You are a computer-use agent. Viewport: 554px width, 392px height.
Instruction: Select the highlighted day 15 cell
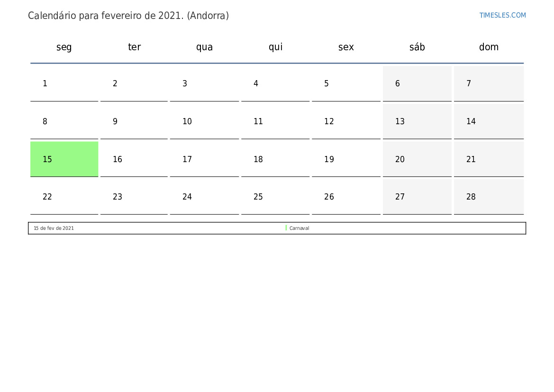point(64,159)
